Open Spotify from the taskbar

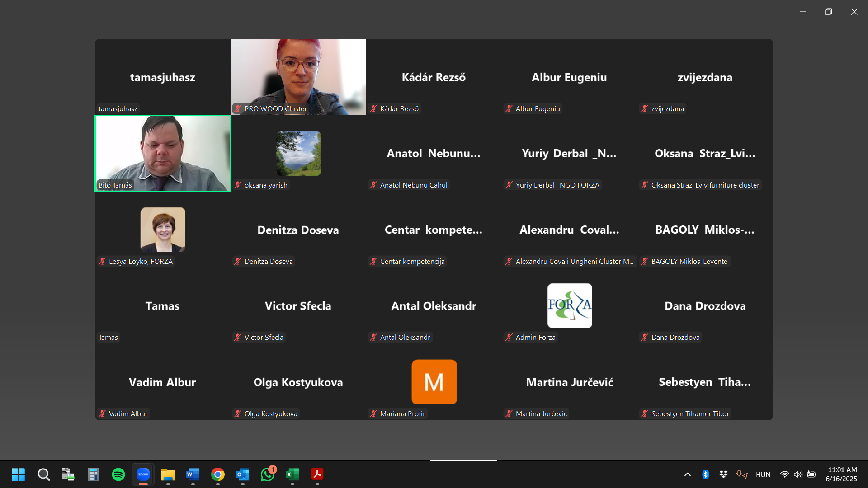(x=118, y=474)
